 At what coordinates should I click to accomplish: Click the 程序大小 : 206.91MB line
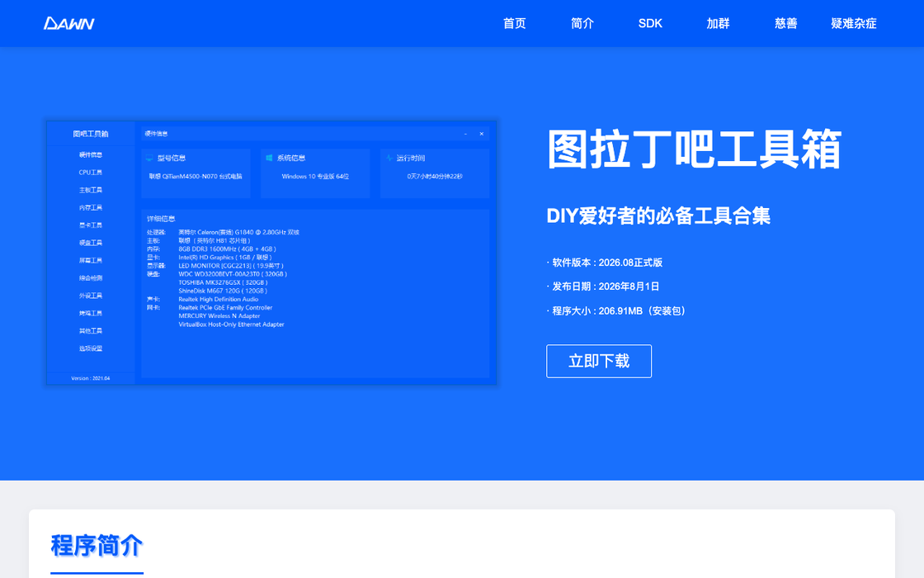point(618,310)
